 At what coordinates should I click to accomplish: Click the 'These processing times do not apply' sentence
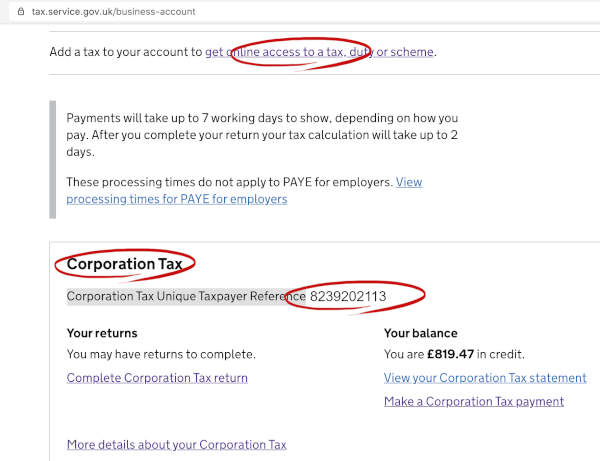[230, 182]
